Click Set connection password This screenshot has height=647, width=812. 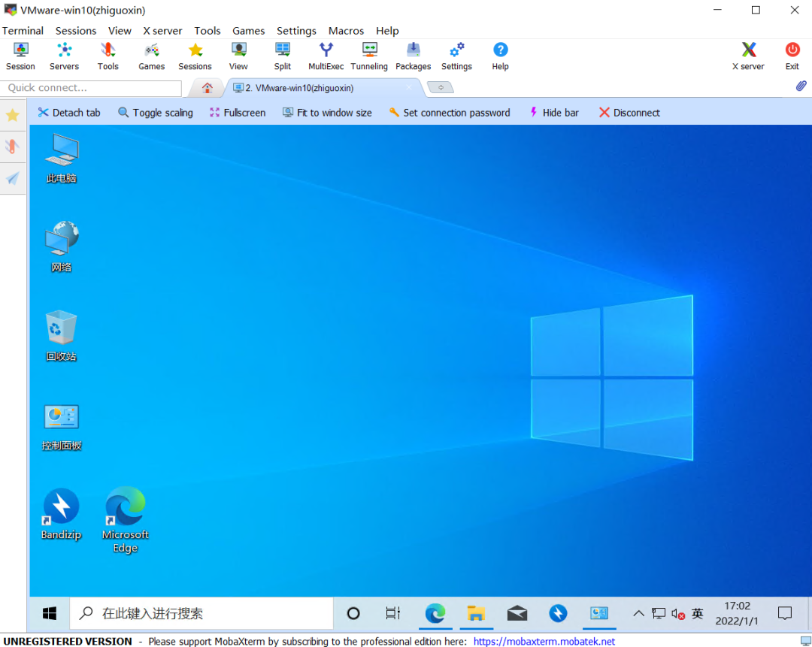click(450, 112)
